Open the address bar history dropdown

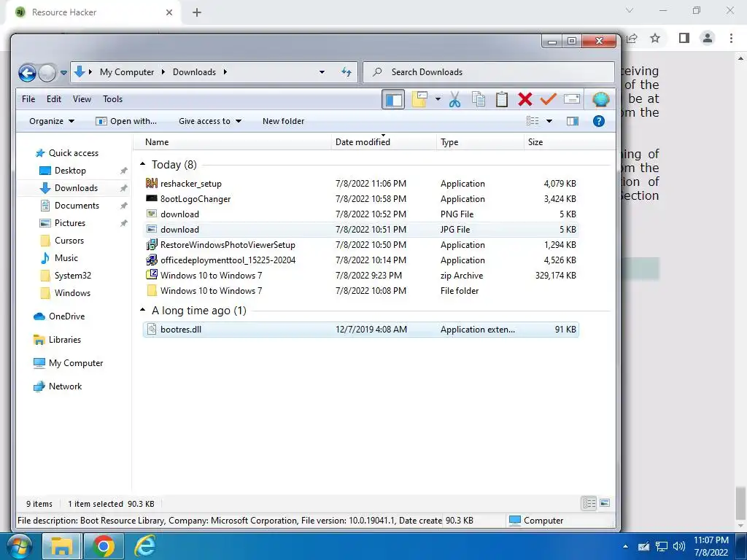(322, 72)
